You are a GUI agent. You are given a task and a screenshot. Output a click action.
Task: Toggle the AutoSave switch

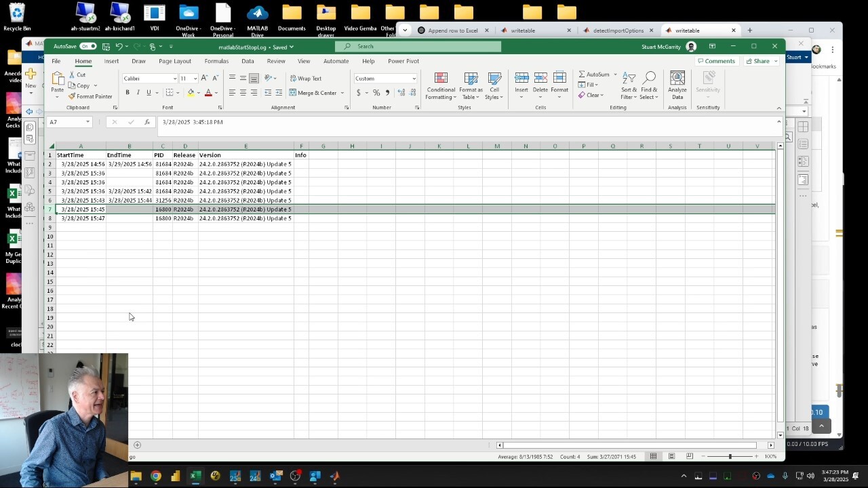click(87, 47)
